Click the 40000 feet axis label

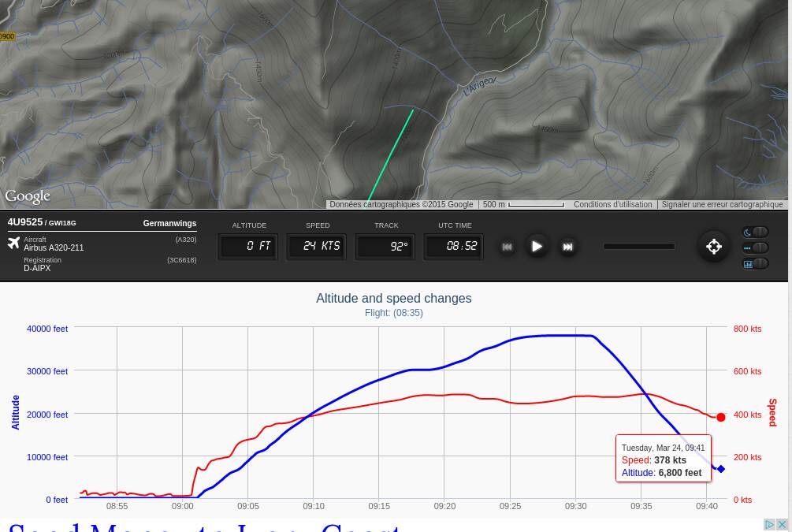point(47,329)
